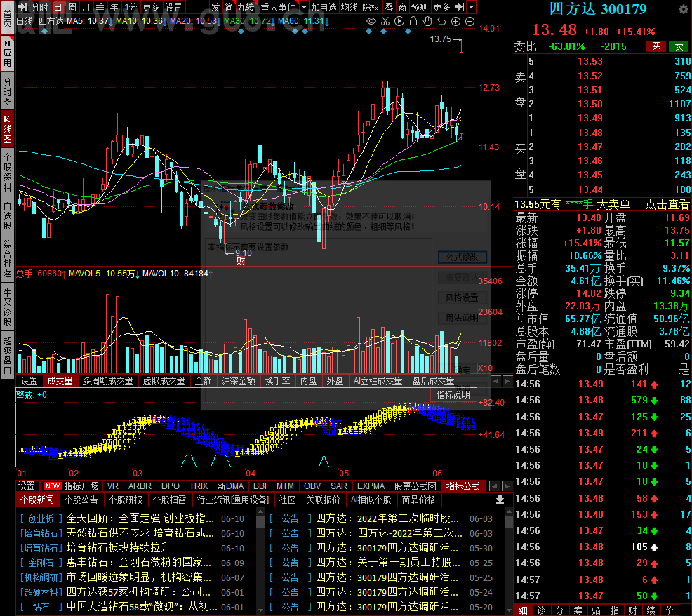Viewport: 692px width, 616px height.
Task: Switch to the MTM indicator tab
Action: 285,486
